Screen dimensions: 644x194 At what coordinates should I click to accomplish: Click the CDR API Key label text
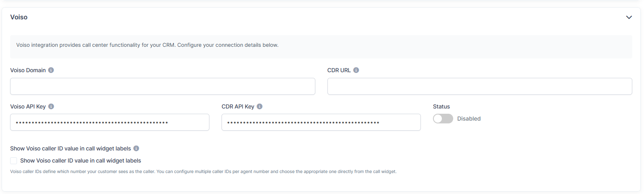pyautogui.click(x=238, y=106)
